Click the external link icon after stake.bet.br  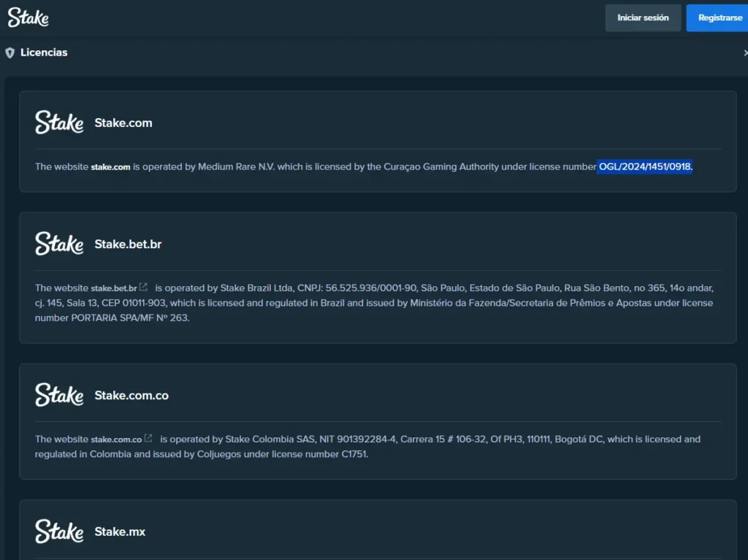pos(144,287)
